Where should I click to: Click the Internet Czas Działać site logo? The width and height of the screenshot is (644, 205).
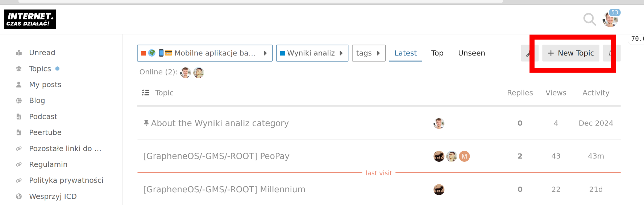pos(30,19)
